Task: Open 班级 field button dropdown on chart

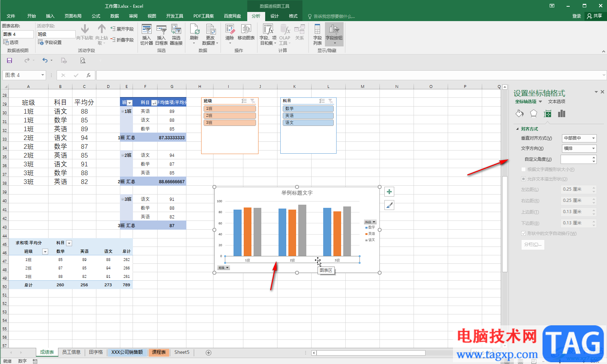Action: click(224, 268)
